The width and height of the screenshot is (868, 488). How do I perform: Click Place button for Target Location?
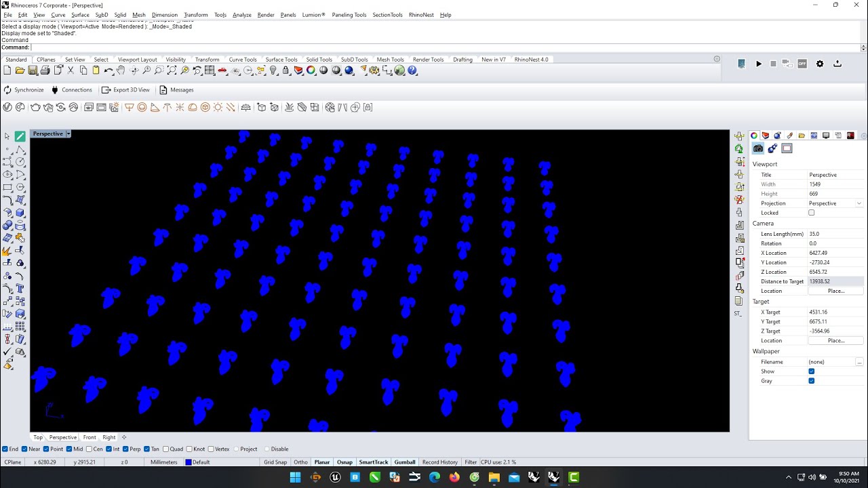(836, 340)
